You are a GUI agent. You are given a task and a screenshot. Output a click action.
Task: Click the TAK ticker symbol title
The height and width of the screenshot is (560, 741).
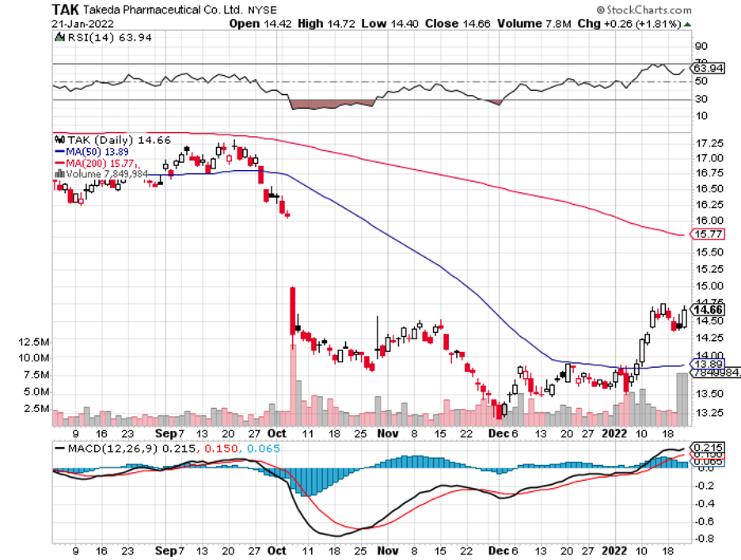(x=65, y=9)
